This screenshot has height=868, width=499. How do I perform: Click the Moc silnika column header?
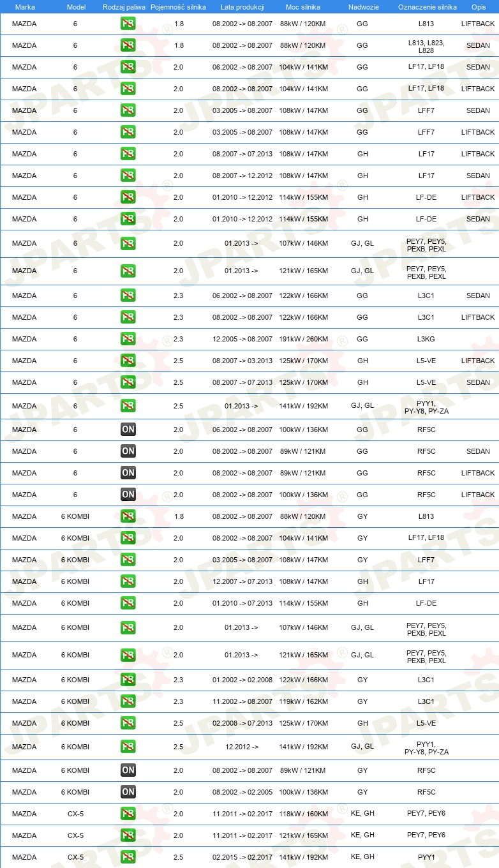304,6
